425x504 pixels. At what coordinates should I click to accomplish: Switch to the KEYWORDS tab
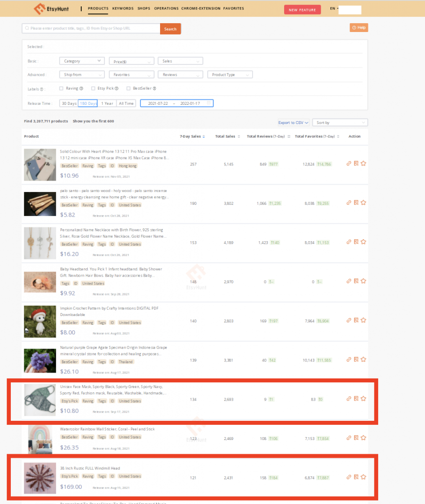[123, 8]
